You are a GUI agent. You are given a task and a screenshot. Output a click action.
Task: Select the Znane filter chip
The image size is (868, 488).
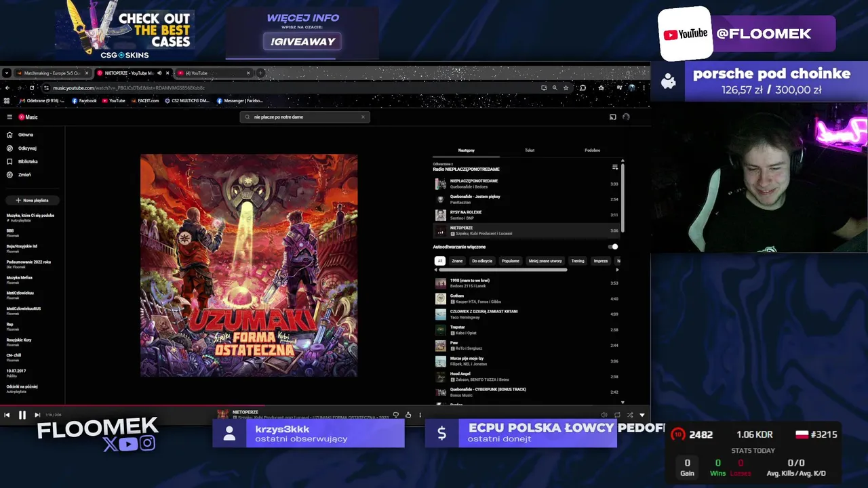[457, 261]
